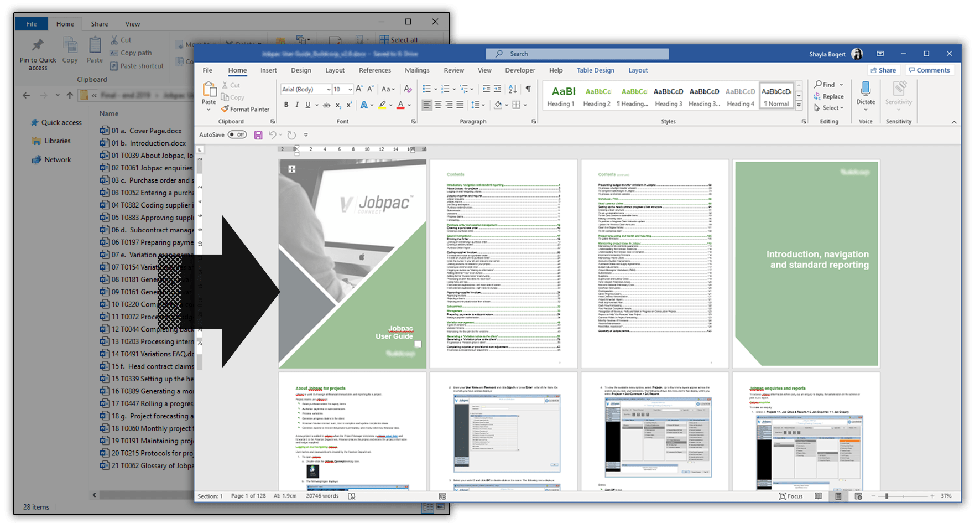
Task: Click the Replace tool in Editing group
Action: tap(828, 96)
